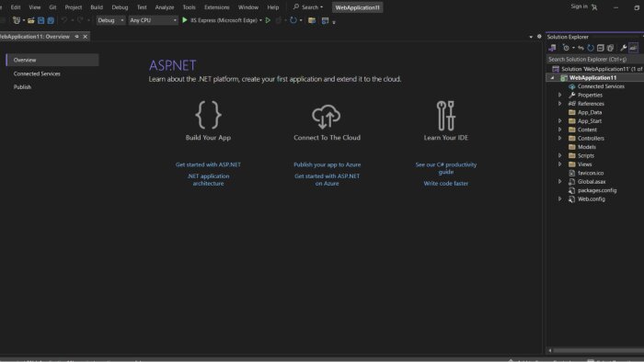Click the Connect To The Cloud icon
644x362 pixels.
point(327,117)
